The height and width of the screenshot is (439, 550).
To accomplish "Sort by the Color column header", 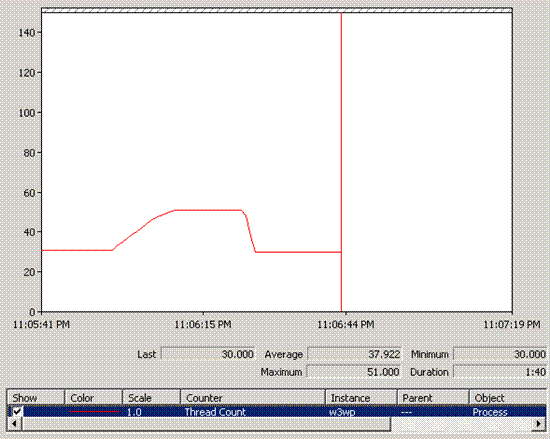I will point(94,398).
